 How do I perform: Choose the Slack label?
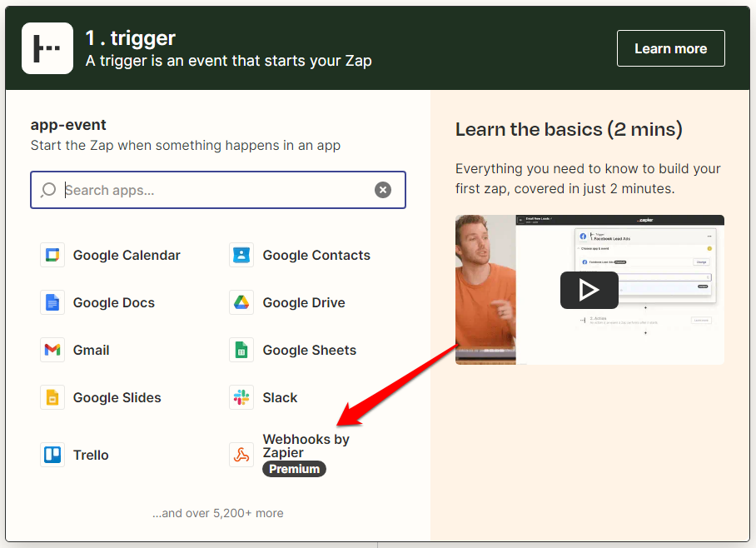pos(280,398)
